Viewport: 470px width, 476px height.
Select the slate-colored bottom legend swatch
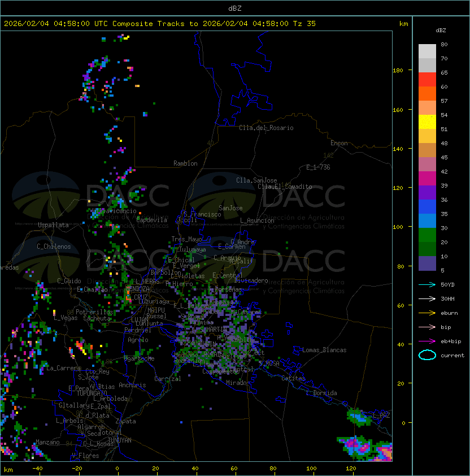pyautogui.click(x=427, y=263)
